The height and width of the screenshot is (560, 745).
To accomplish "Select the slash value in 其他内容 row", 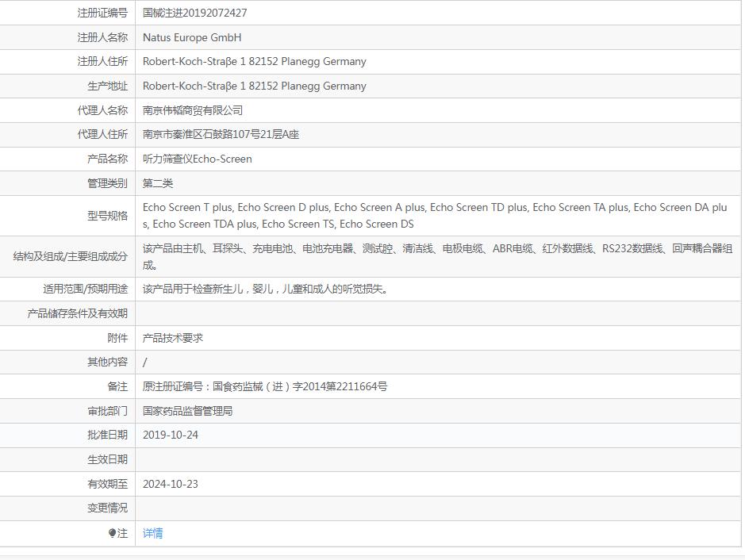I will click(145, 362).
